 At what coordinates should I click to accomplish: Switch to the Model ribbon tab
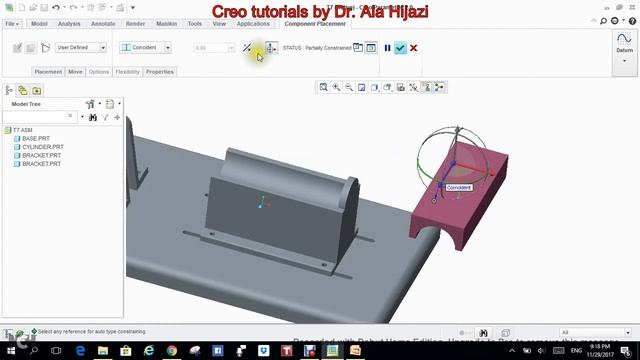(39, 24)
